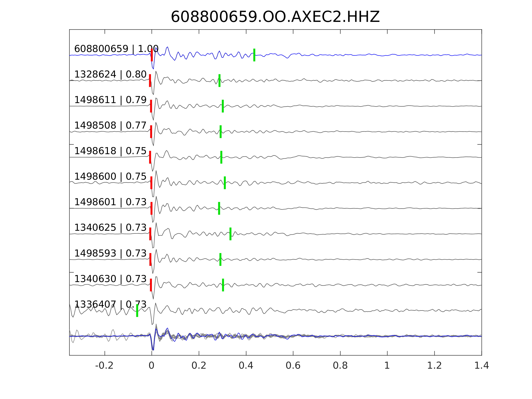Click the x-axis tick label 1
This screenshot has width=532, height=399.
[x=387, y=365]
